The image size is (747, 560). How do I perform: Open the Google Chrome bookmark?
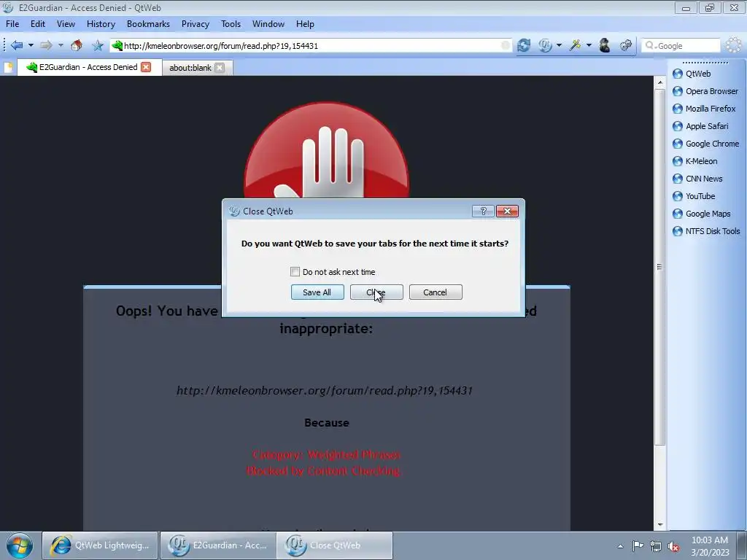pos(705,144)
